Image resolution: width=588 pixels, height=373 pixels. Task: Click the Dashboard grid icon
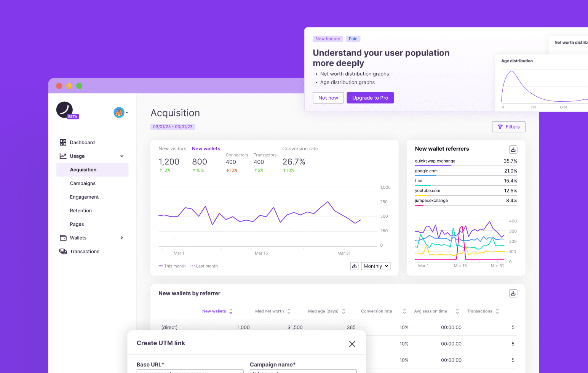63,142
